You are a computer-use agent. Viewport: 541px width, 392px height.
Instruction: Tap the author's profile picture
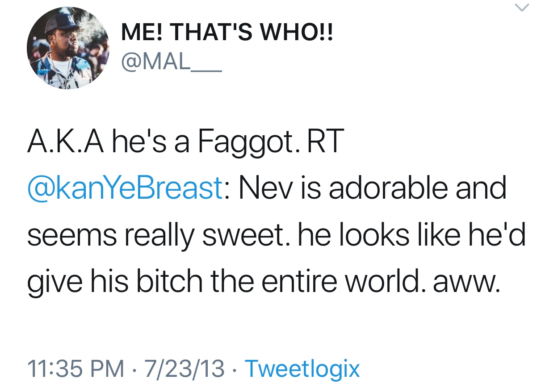point(68,48)
